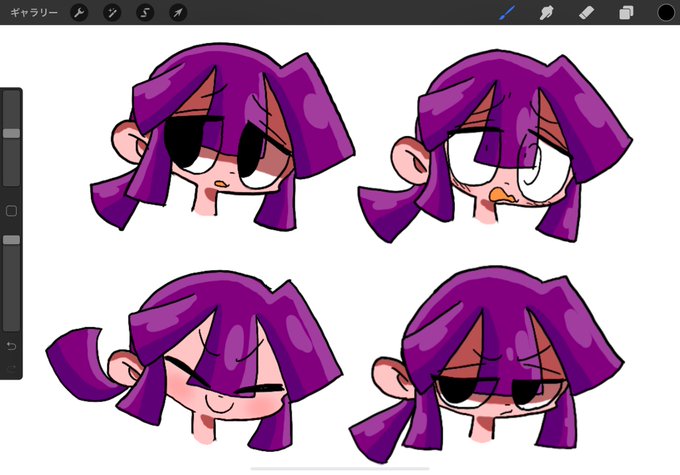Undo the last stroke
This screenshot has width=680, height=475.
pyautogui.click(x=11, y=346)
